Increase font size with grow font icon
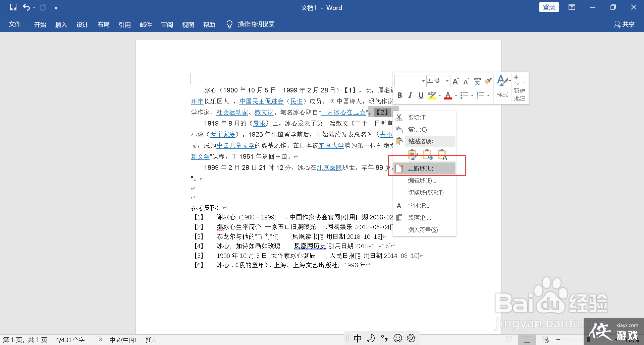 [x=455, y=81]
